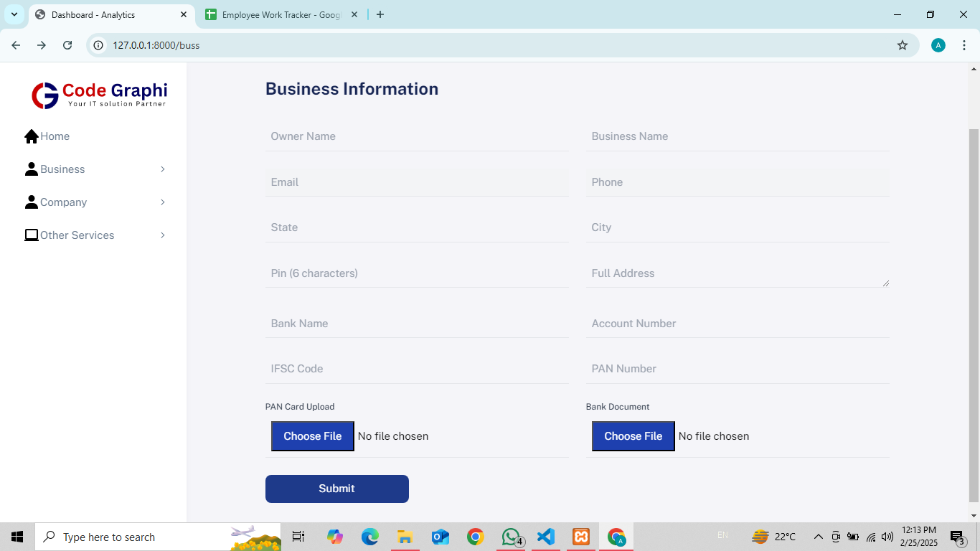This screenshot has width=980, height=551.
Task: Click the Bank Document label
Action: click(618, 407)
